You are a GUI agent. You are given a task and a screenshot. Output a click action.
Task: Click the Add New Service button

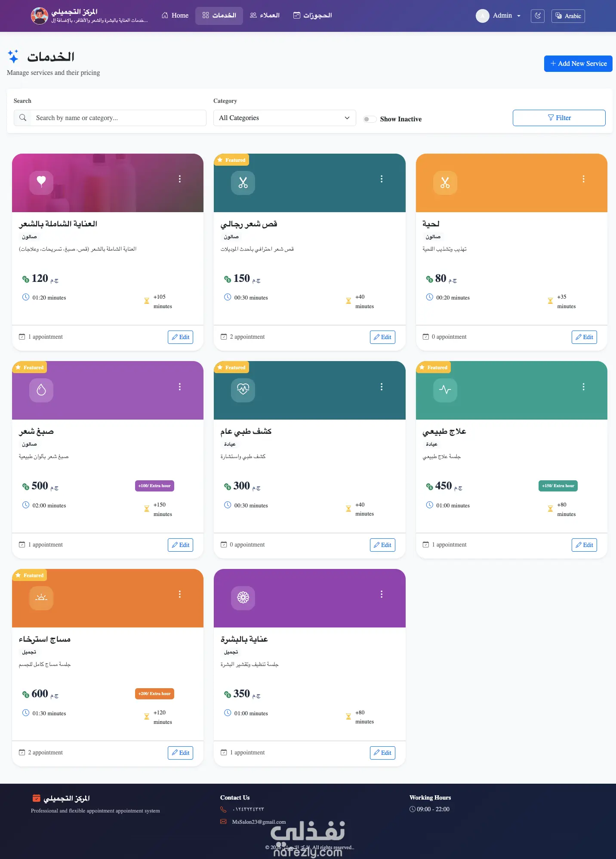click(578, 64)
